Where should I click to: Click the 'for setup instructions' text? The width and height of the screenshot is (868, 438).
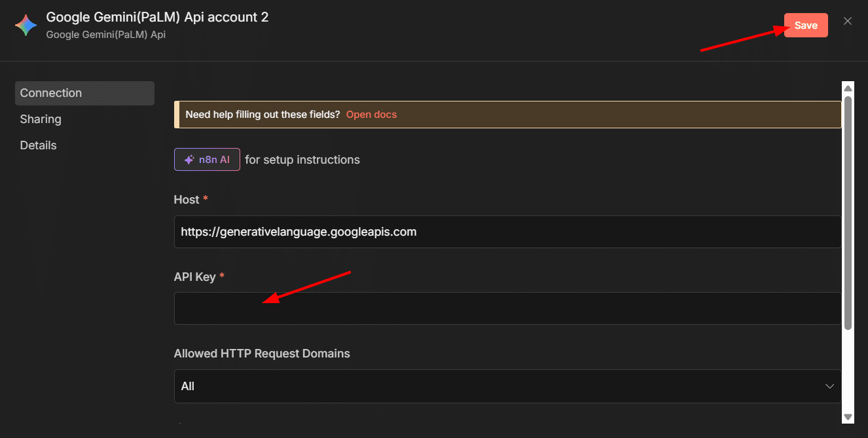pos(302,160)
